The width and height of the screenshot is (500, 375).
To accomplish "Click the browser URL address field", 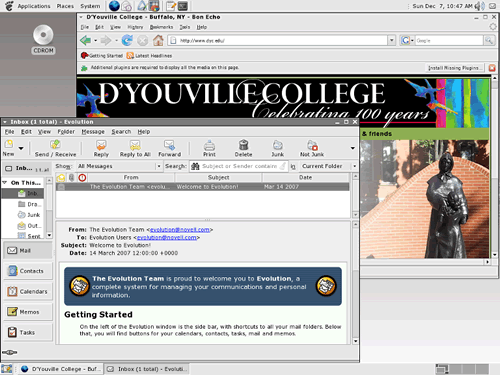I will pos(278,41).
